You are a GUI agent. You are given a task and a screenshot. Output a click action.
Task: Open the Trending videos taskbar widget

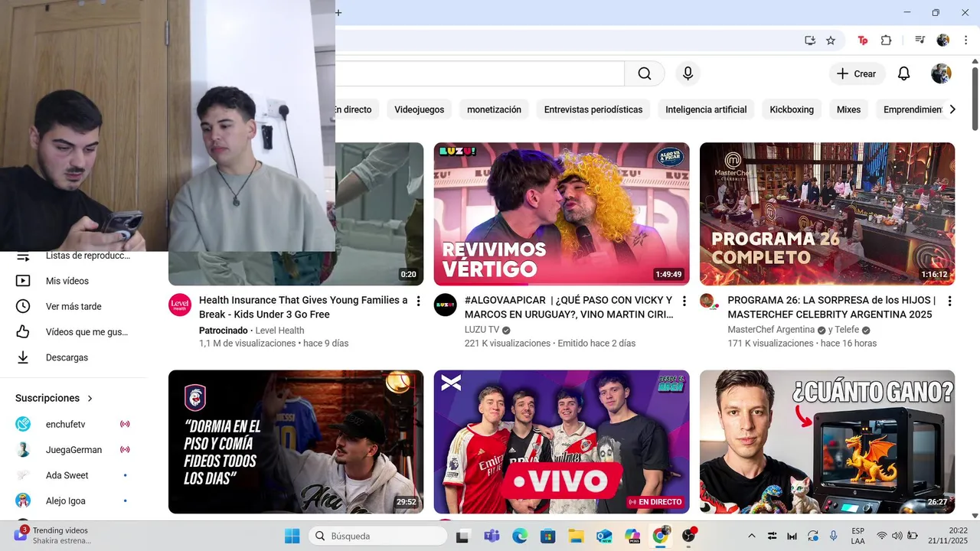[x=54, y=535]
